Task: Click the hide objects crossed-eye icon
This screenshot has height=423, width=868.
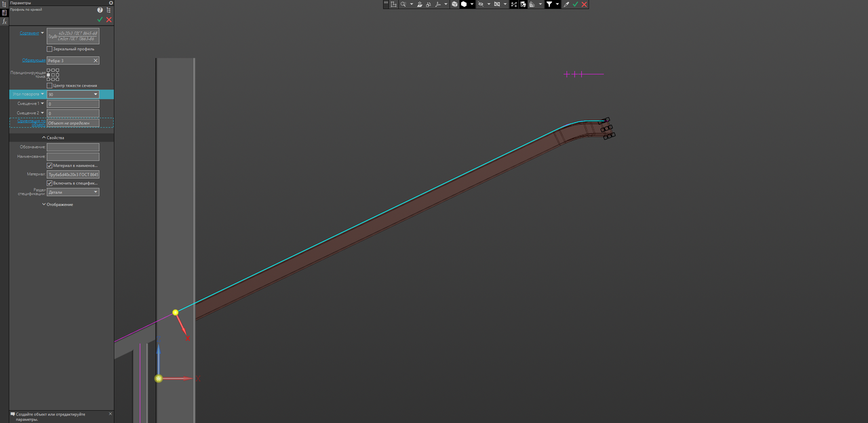Action: (481, 4)
